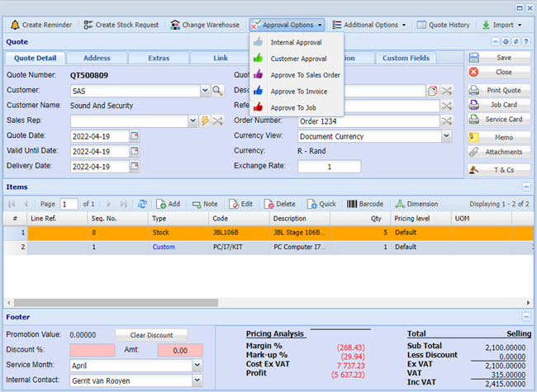Click the Create Reminder bell icon
This screenshot has height=392, width=537.
point(15,25)
